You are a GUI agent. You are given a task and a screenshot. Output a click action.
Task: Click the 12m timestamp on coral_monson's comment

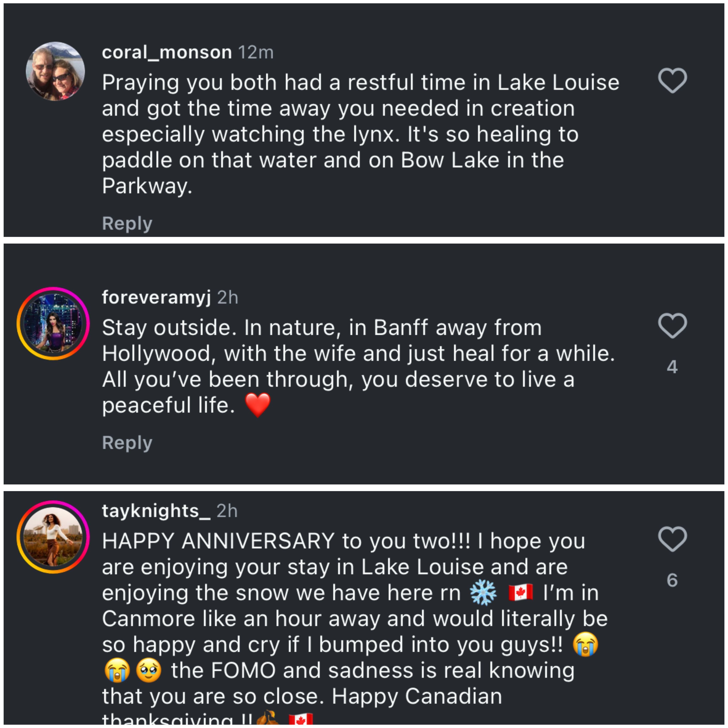[256, 52]
